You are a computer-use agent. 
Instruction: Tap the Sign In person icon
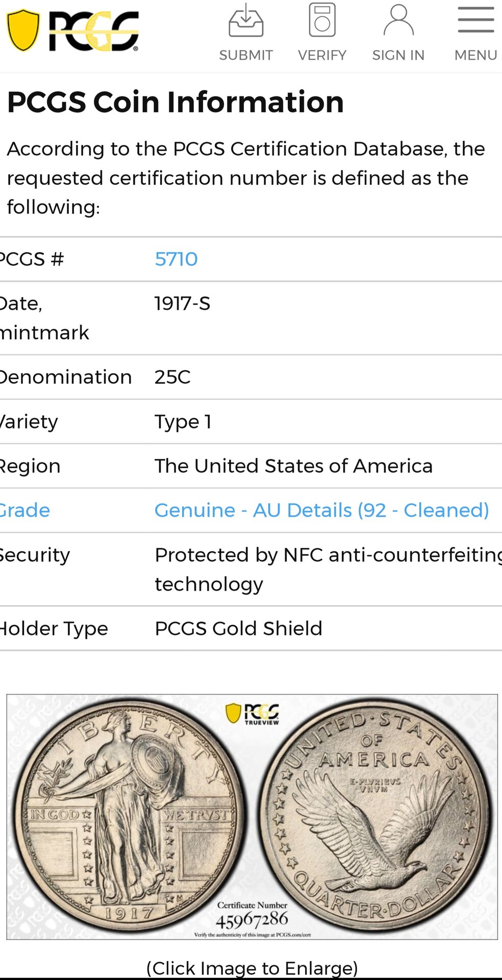[398, 20]
